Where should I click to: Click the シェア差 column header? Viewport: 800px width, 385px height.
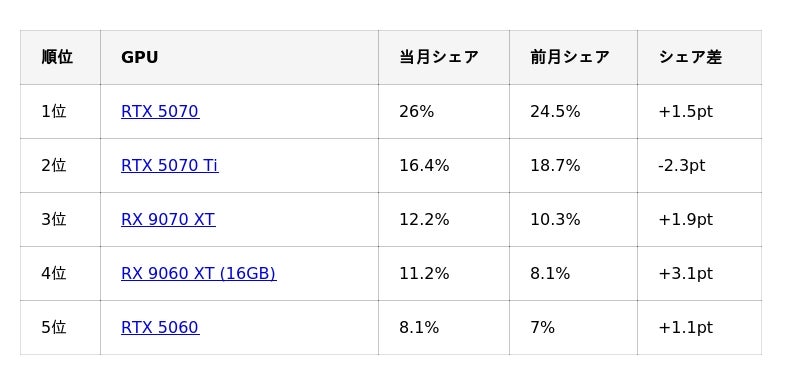(x=699, y=57)
